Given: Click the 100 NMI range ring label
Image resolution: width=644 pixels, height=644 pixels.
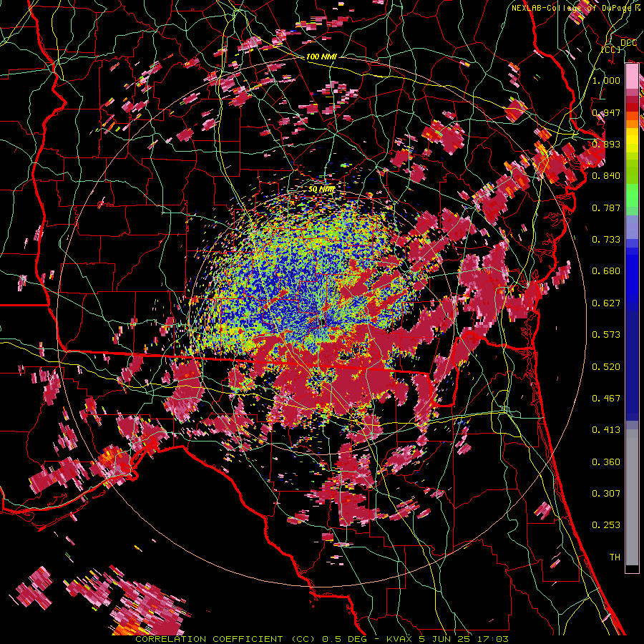Looking at the screenshot, I should (321, 57).
